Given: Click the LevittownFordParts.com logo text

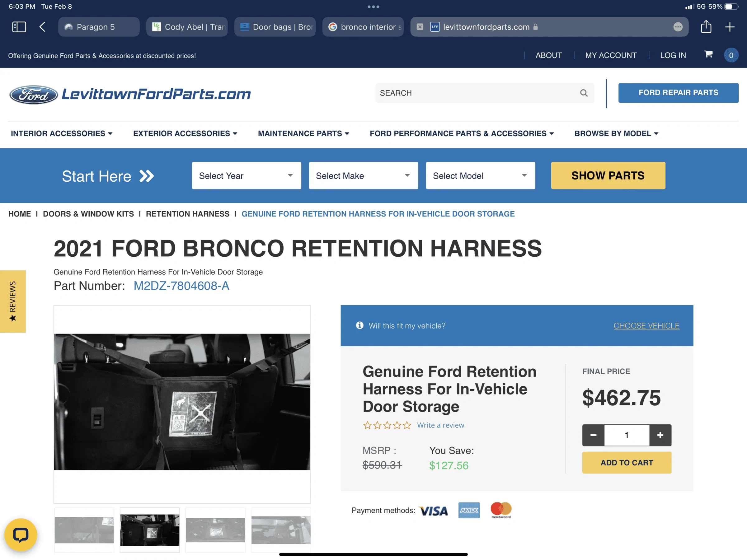Looking at the screenshot, I should 156,94.
